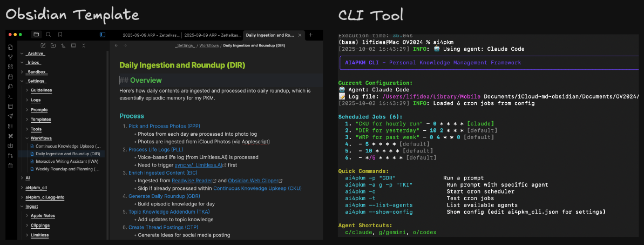Open the Search panel icon
644x245 pixels.
48,35
